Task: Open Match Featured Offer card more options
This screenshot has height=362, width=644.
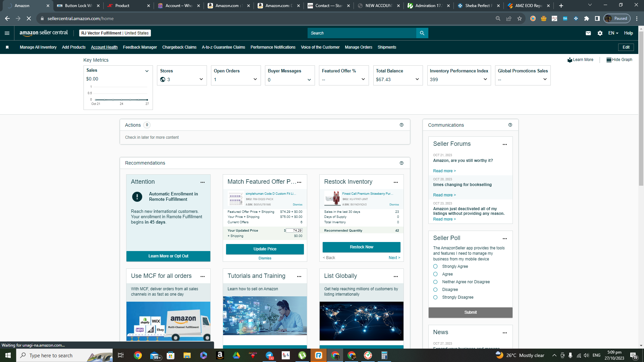Action: point(299,182)
